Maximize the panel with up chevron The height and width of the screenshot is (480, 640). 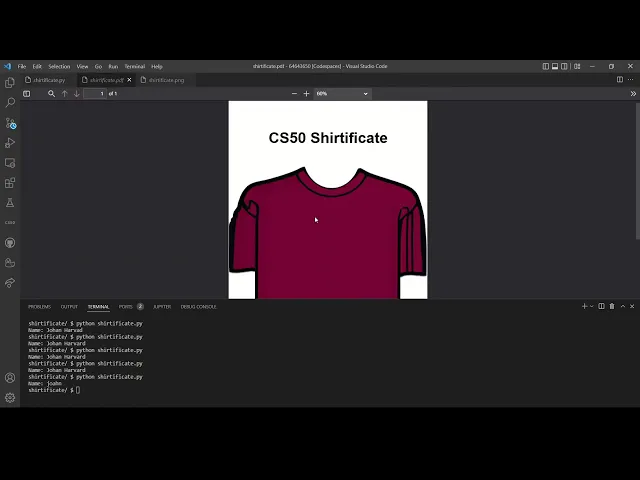623,306
